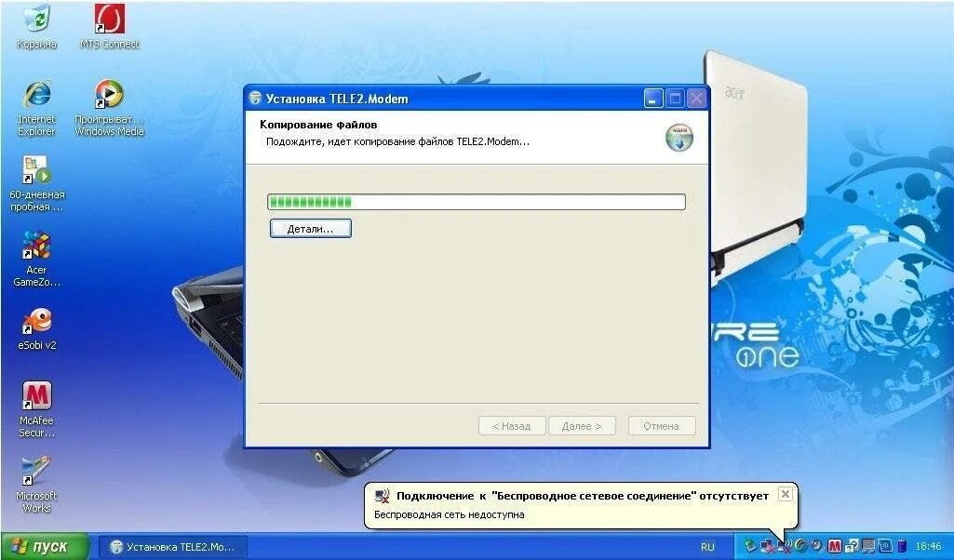Click the battery tray icon
The image size is (954, 560).
(902, 546)
